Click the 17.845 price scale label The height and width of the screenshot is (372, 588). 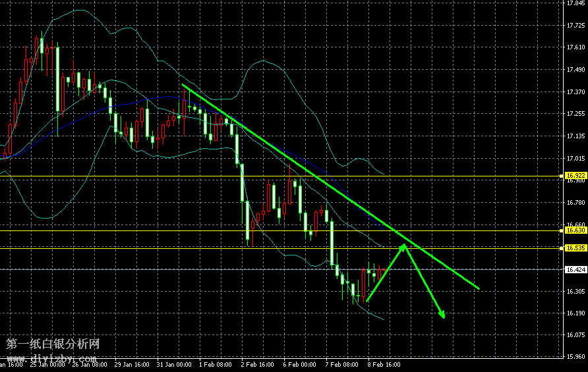(x=576, y=3)
